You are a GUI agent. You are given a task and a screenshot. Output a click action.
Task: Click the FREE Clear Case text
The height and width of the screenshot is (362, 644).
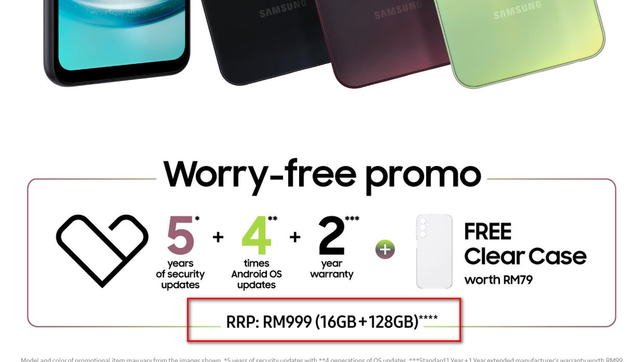click(525, 244)
